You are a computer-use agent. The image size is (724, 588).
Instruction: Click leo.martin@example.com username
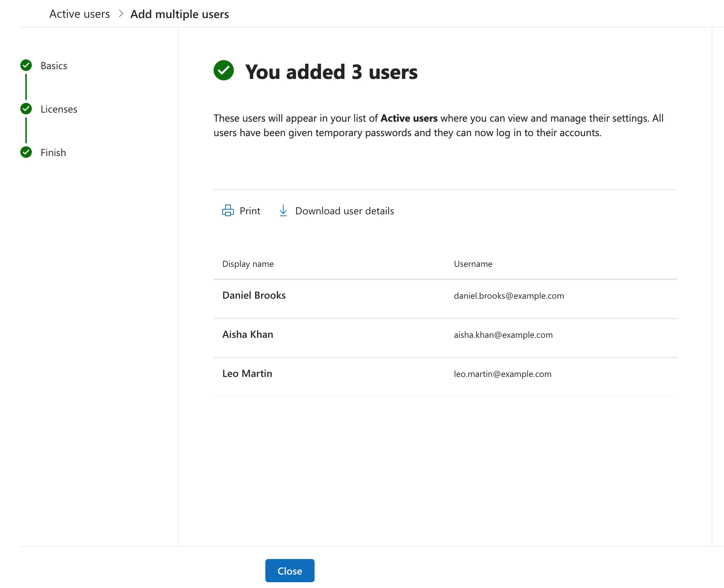click(503, 374)
